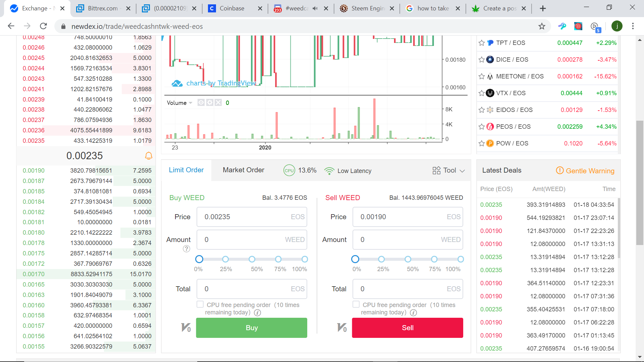Click the VIP level icon beside Sell
The image size is (644, 362).
[342, 327]
